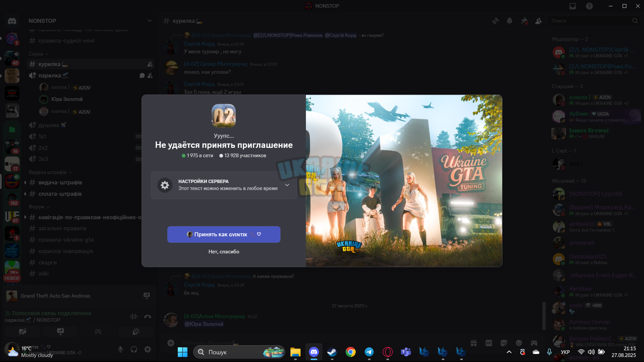
Task: Open Хубчик member profile
Action: pos(596,116)
